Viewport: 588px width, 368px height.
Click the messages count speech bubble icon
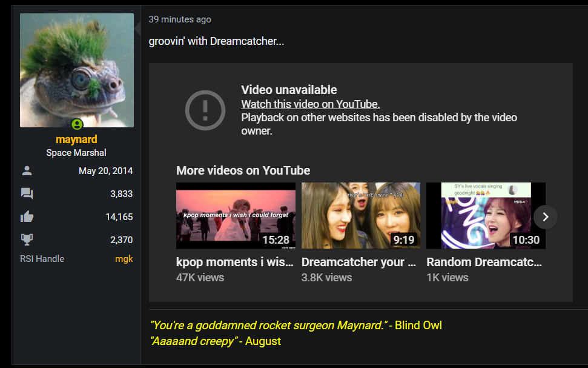(x=27, y=194)
